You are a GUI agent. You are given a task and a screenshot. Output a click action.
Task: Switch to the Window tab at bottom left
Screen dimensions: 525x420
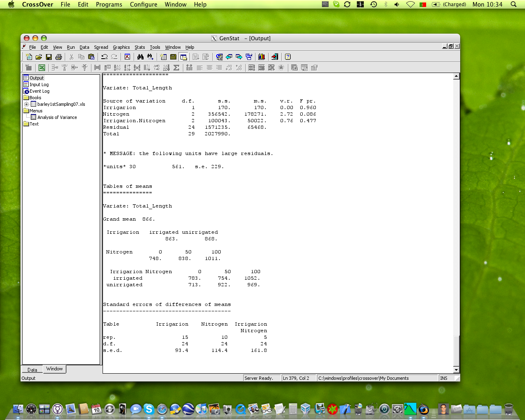click(x=54, y=369)
